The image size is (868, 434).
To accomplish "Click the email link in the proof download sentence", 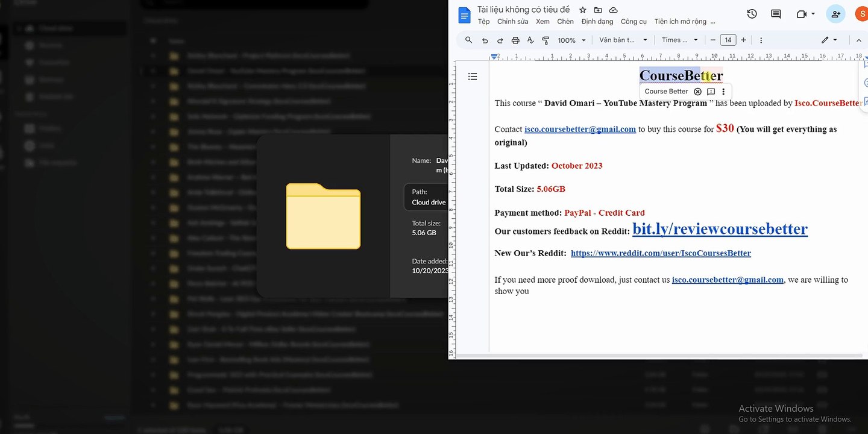I will pos(728,280).
